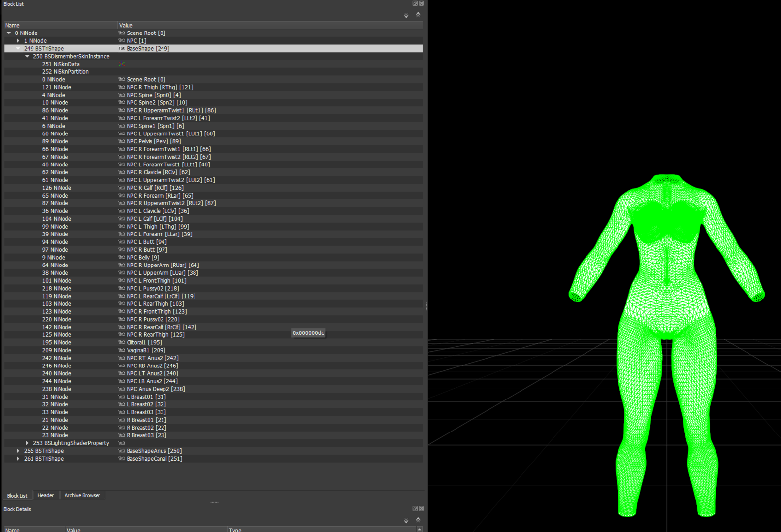Click value L Breast02 [32]
The width and height of the screenshot is (781, 532).
(146, 404)
